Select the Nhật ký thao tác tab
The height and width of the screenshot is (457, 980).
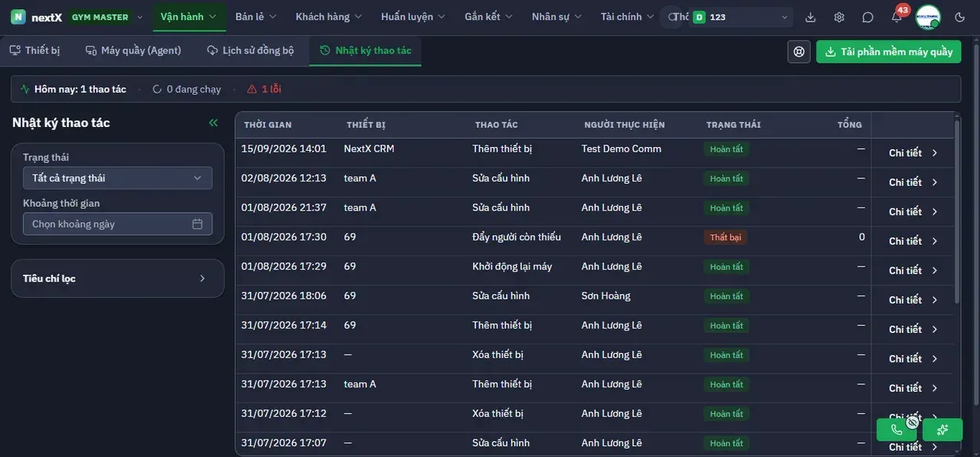(x=365, y=51)
